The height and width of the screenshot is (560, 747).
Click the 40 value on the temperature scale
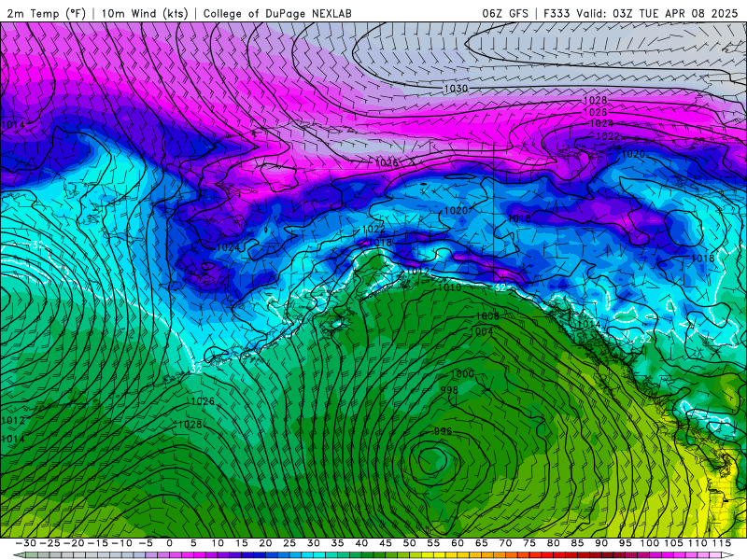(361, 543)
